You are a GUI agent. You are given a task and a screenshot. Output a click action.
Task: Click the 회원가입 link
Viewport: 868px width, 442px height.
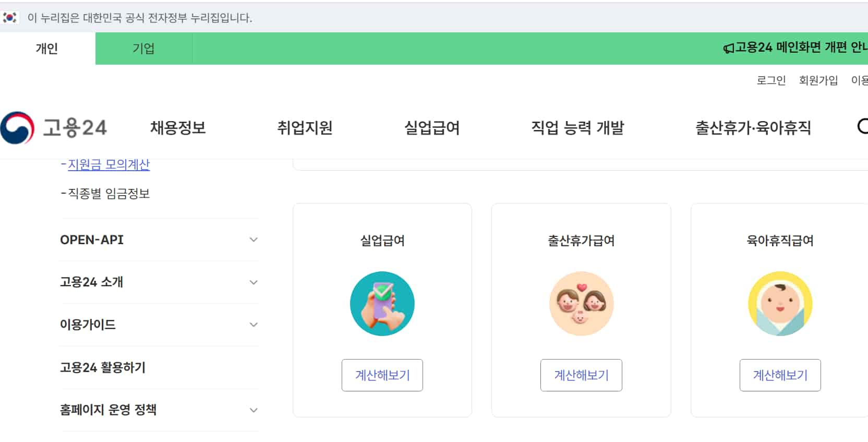tap(817, 80)
